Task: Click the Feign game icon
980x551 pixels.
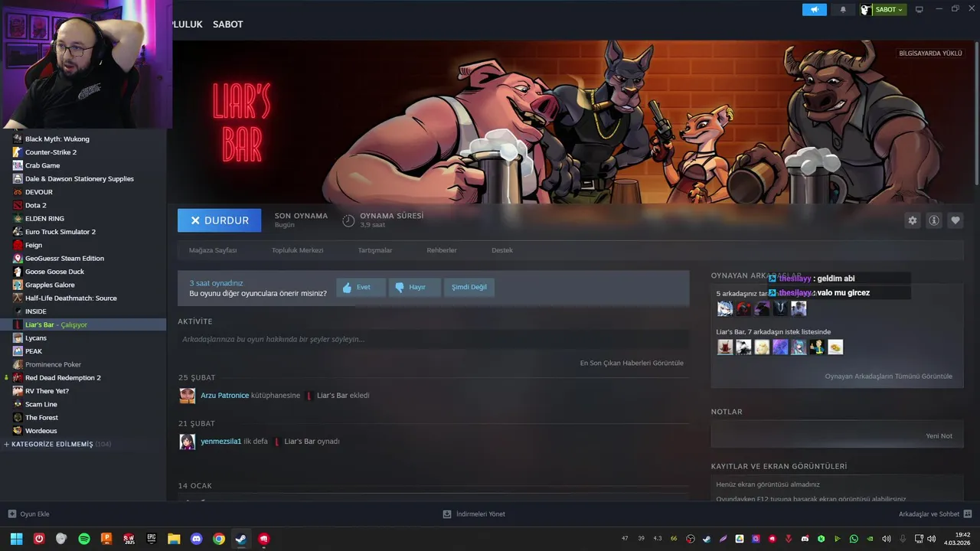Action: coord(18,245)
